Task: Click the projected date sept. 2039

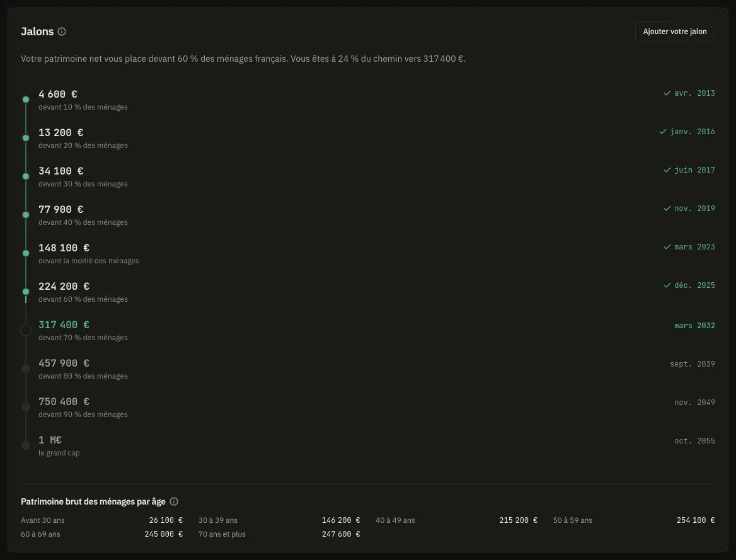Action: pos(692,364)
